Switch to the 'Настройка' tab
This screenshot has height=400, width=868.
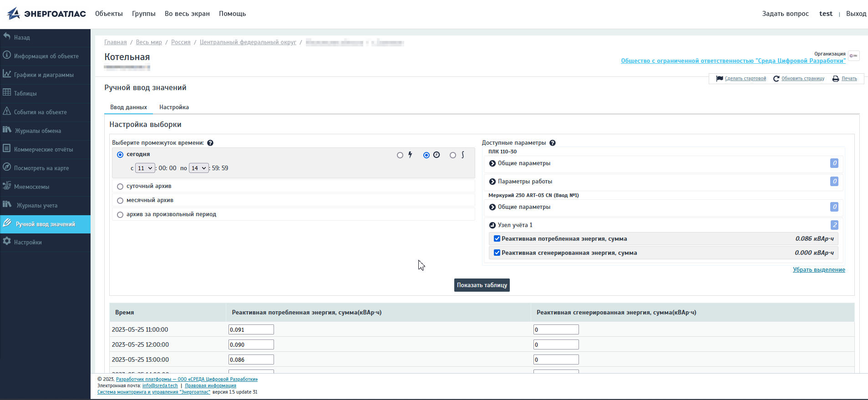click(174, 107)
